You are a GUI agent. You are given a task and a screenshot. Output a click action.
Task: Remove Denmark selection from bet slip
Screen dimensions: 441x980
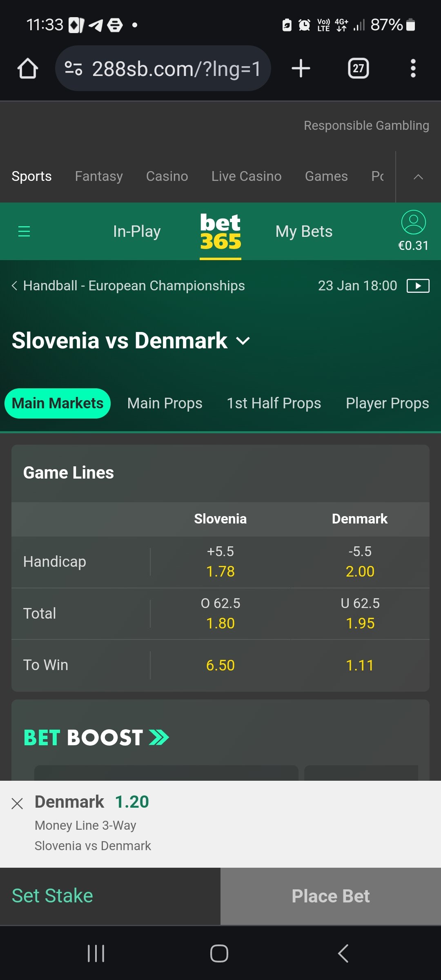(x=17, y=804)
